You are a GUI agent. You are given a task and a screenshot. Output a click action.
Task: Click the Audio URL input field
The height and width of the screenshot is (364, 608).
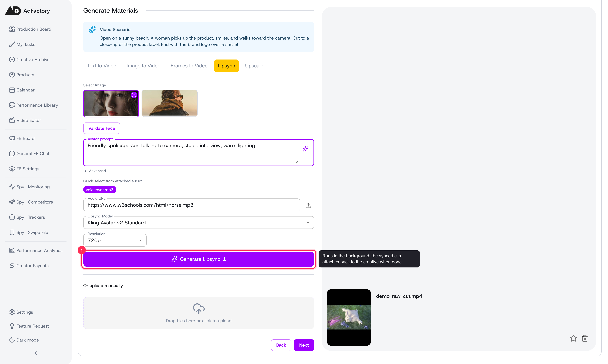(x=191, y=205)
